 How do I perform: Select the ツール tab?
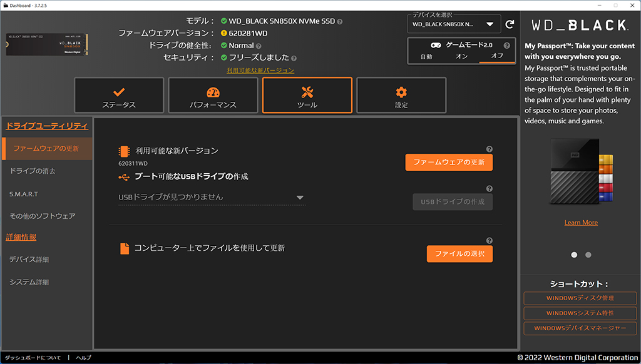pyautogui.click(x=307, y=95)
